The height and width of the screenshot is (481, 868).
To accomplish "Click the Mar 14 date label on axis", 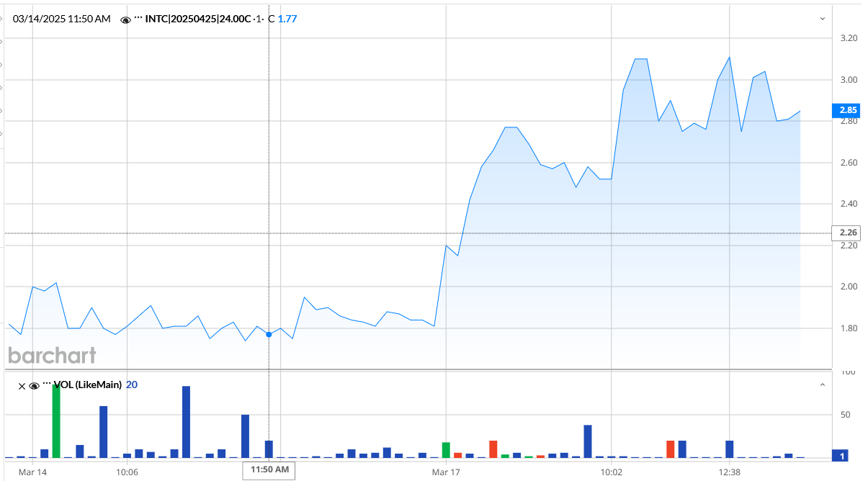I will click(32, 472).
